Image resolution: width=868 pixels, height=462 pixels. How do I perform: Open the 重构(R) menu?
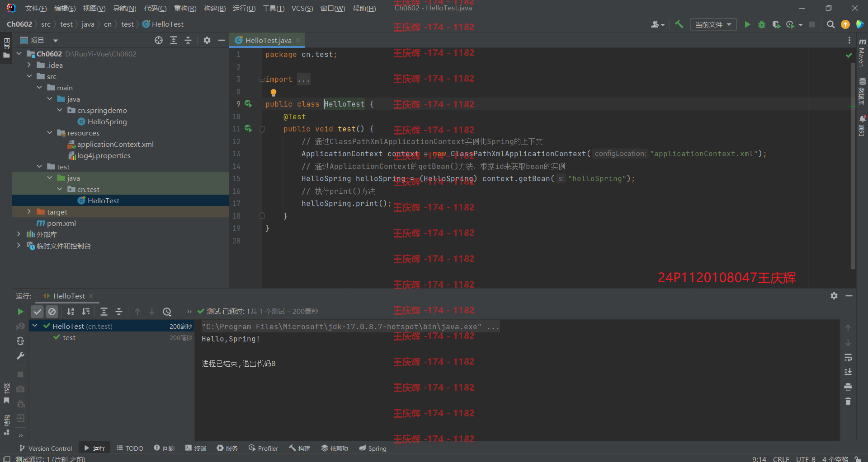[185, 9]
